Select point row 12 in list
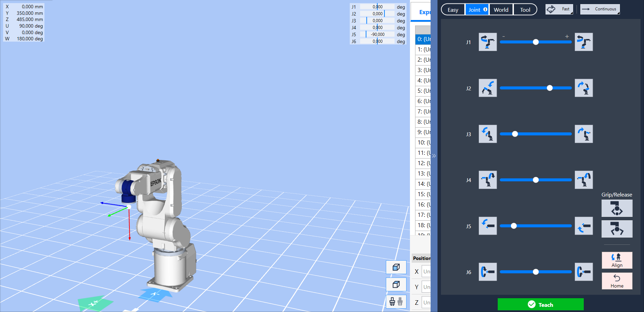644x312 pixels. (x=423, y=163)
